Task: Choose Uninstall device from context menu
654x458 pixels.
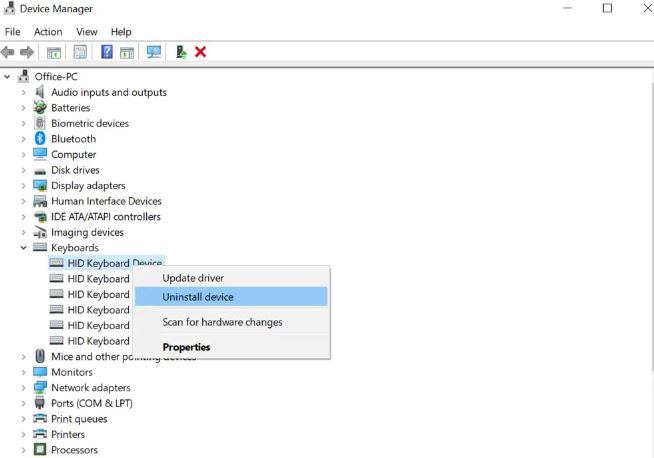Action: (x=231, y=297)
